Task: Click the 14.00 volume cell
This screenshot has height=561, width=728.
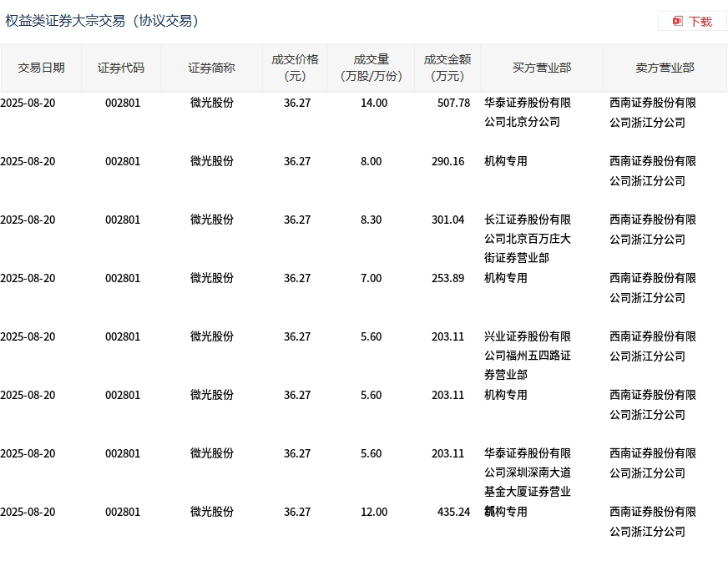Action: (373, 103)
